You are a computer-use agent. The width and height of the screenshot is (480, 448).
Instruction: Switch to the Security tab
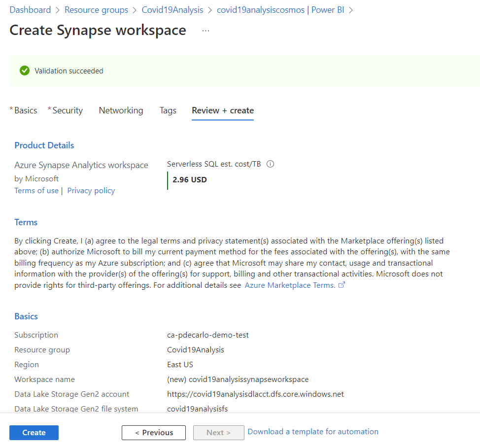coord(68,110)
